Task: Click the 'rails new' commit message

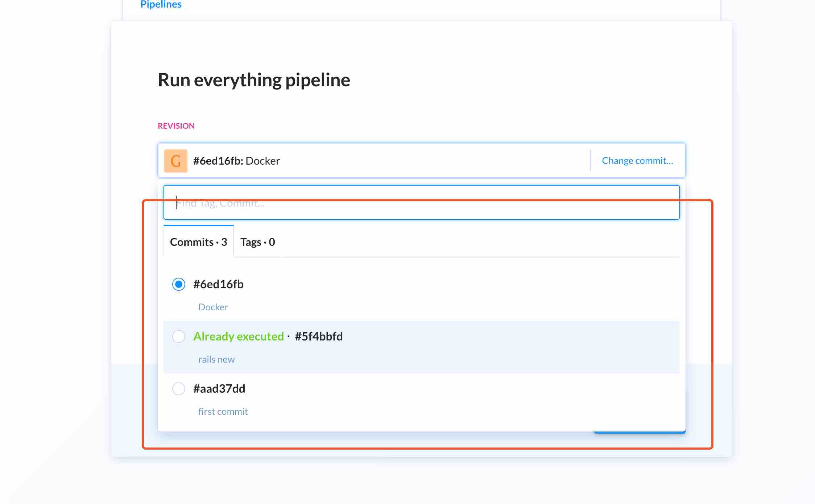Action: (x=216, y=359)
